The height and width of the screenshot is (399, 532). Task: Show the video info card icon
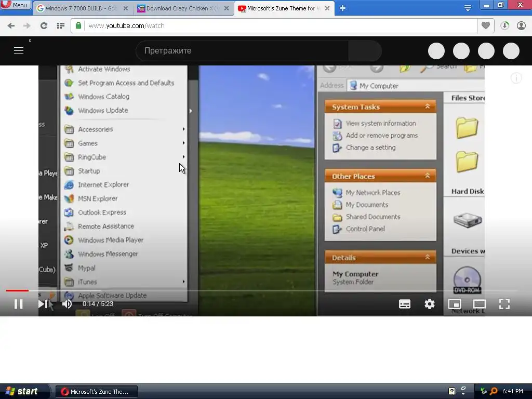pos(516,78)
